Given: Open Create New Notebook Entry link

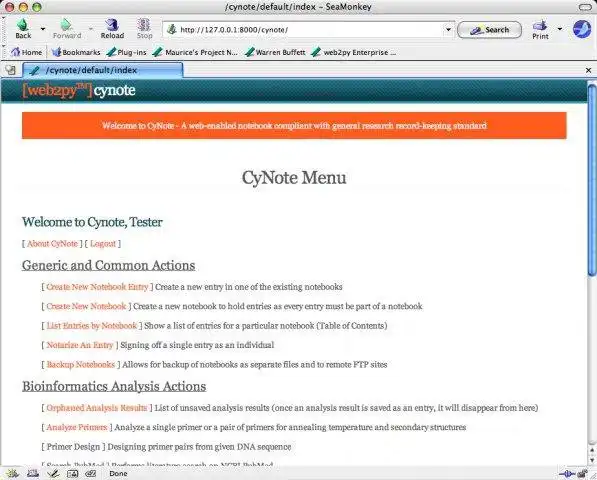Looking at the screenshot, I should [97, 287].
